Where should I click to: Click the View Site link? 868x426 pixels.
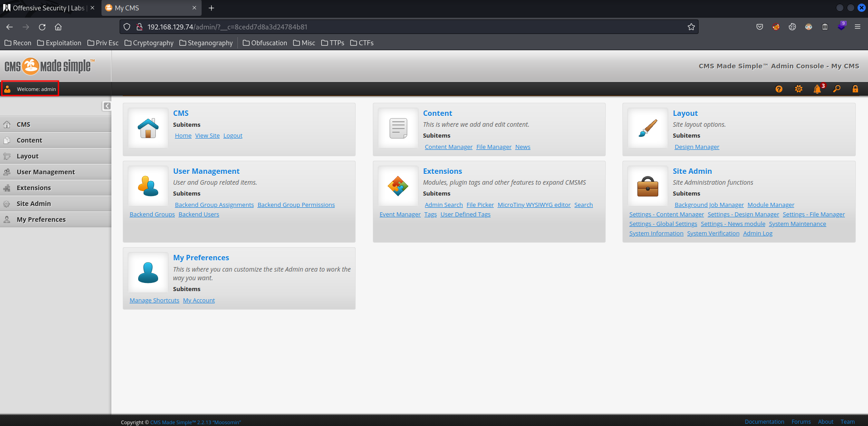click(x=207, y=136)
